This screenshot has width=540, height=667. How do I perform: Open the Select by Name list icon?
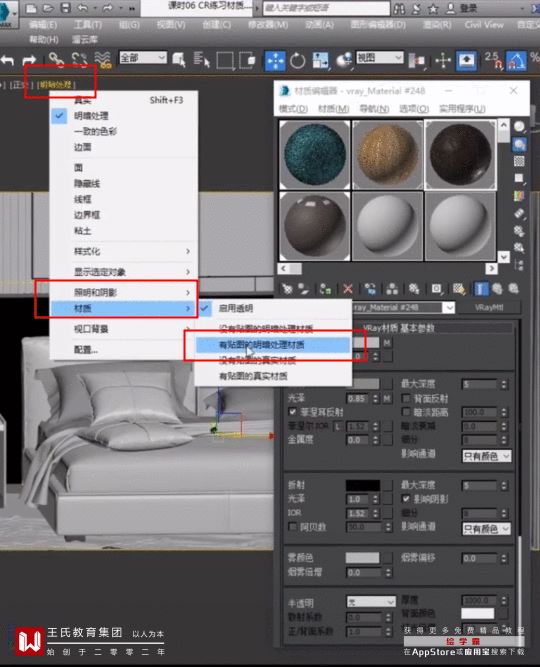coord(202,60)
